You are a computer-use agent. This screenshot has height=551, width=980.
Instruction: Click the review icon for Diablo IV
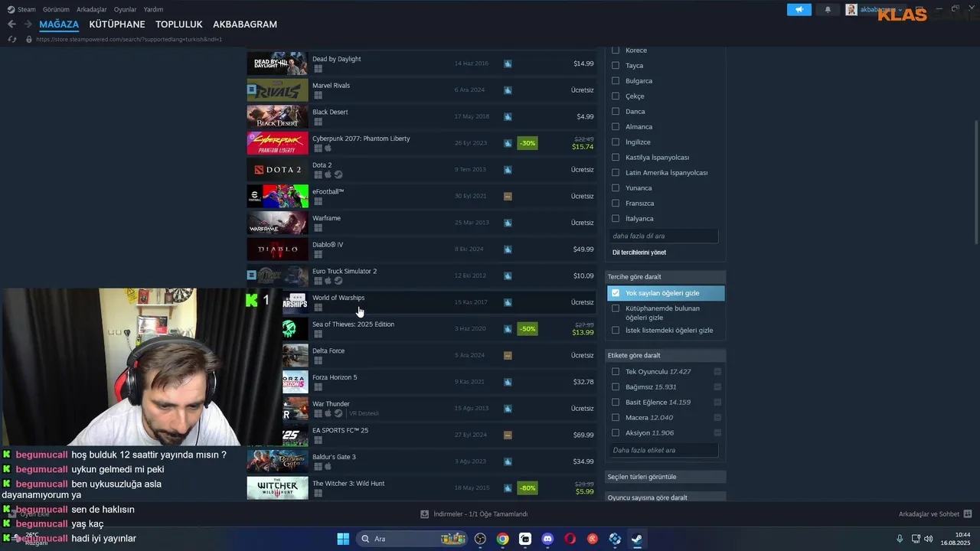click(508, 249)
